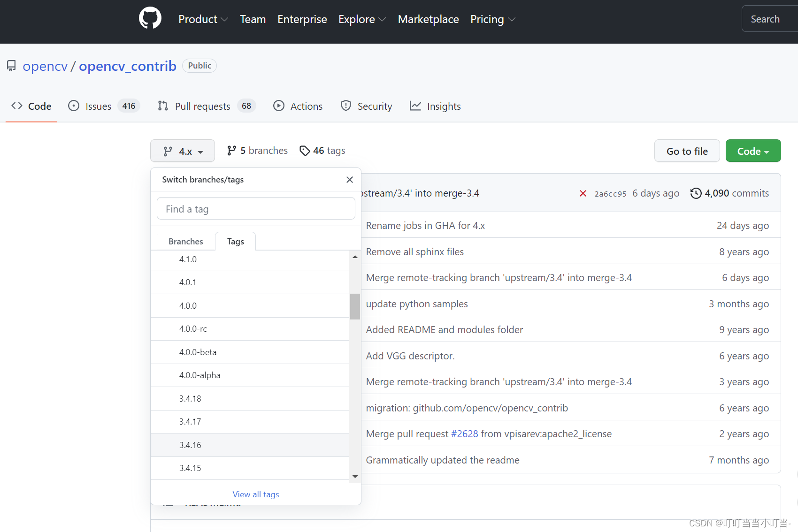Go to the Enterprise page
Image resolution: width=798 pixels, height=532 pixels.
302,19
